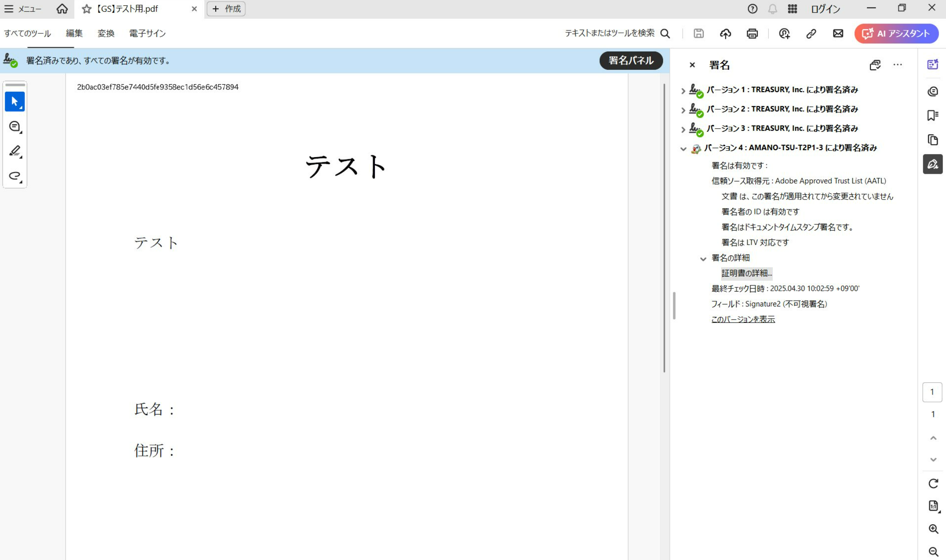Select the Highlight tool
Image resolution: width=946 pixels, height=560 pixels.
pos(14,151)
